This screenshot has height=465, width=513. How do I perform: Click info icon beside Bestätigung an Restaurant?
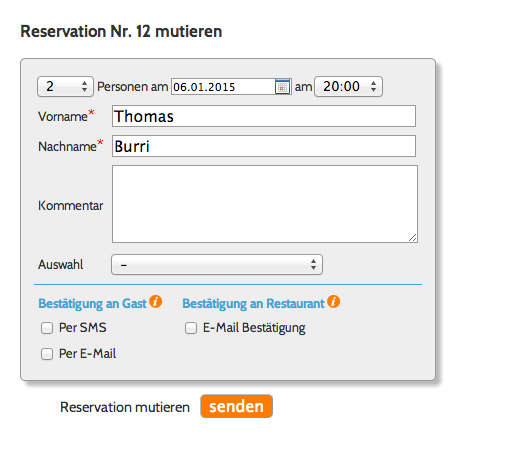click(x=333, y=301)
